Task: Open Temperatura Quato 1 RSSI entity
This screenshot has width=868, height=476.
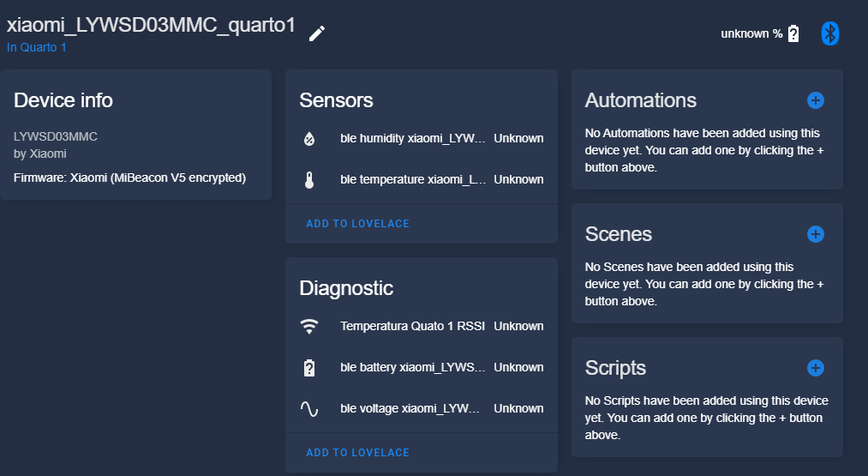Action: pyautogui.click(x=422, y=327)
